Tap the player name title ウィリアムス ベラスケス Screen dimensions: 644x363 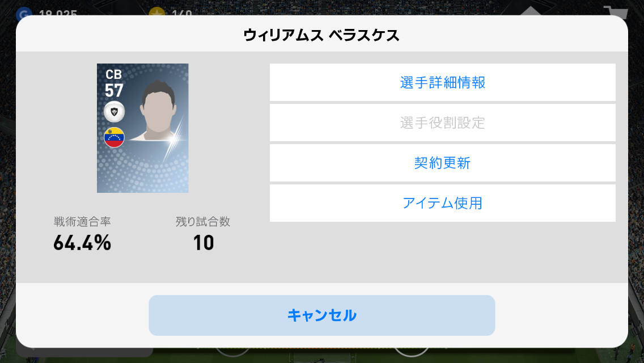pos(321,35)
